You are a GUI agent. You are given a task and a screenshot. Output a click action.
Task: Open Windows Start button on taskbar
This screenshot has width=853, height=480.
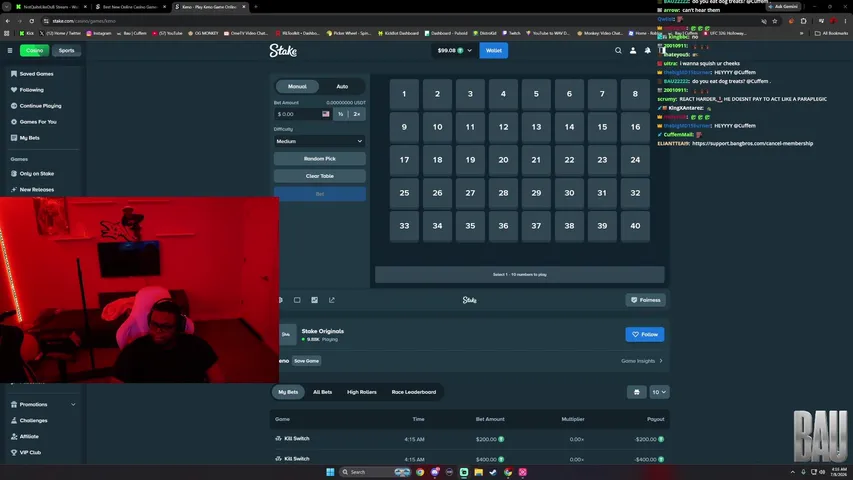[330, 472]
